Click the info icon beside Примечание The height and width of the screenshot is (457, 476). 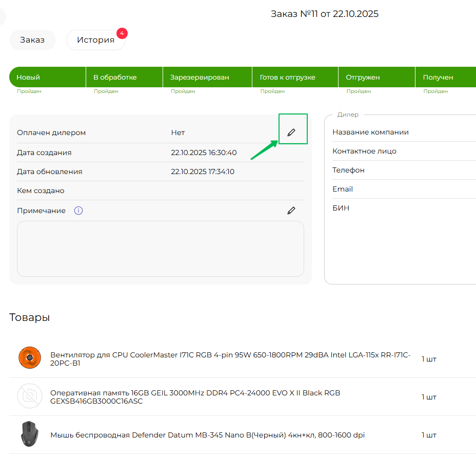[78, 211]
